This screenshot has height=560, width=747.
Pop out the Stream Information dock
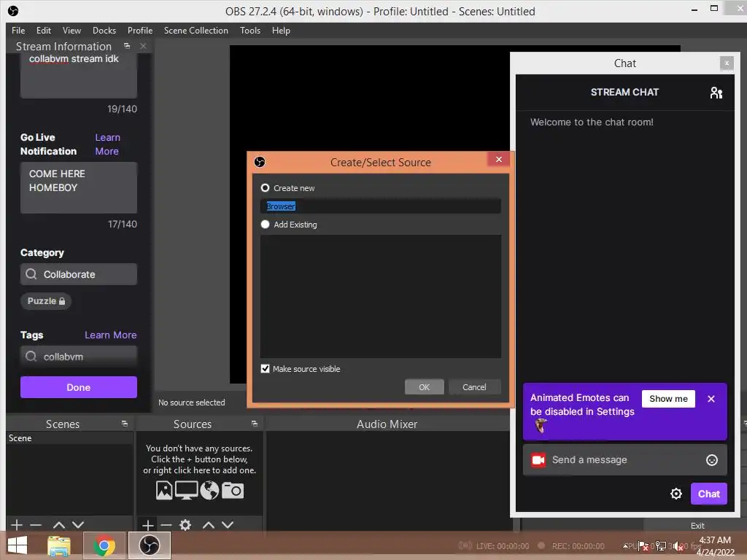127,46
